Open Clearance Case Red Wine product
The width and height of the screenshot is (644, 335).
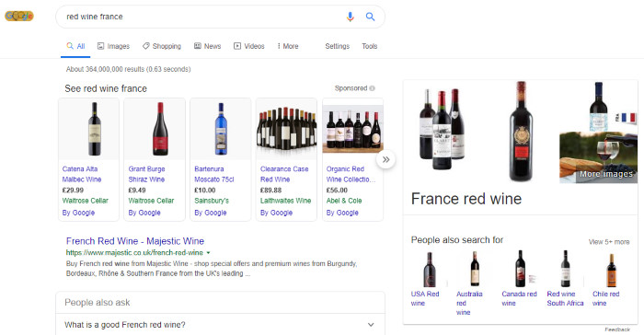click(x=284, y=174)
